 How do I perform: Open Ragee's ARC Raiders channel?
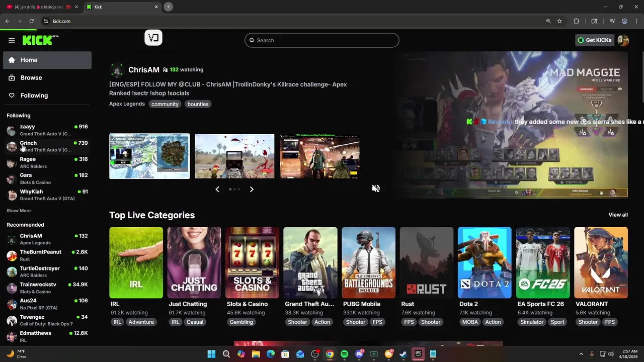(47, 162)
